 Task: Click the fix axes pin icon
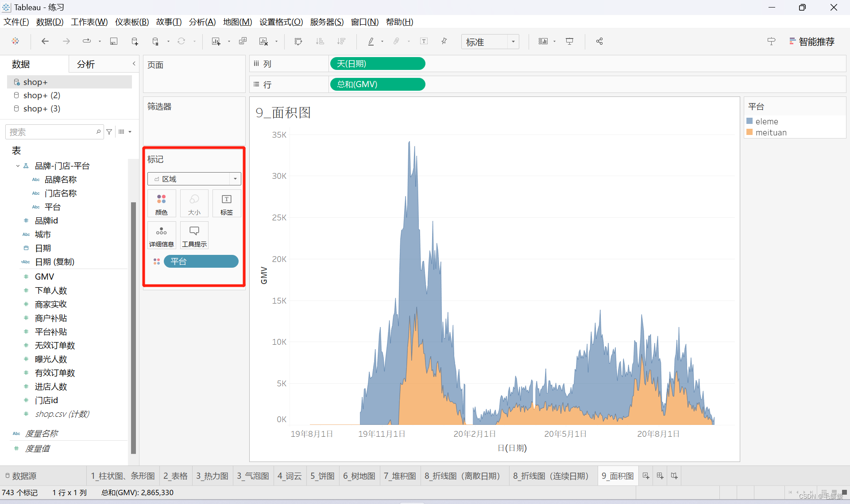(444, 41)
